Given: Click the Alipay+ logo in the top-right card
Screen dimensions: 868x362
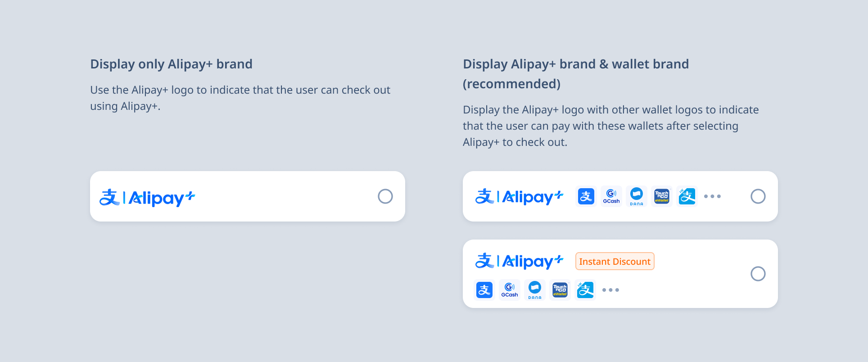Looking at the screenshot, I should point(519,196).
